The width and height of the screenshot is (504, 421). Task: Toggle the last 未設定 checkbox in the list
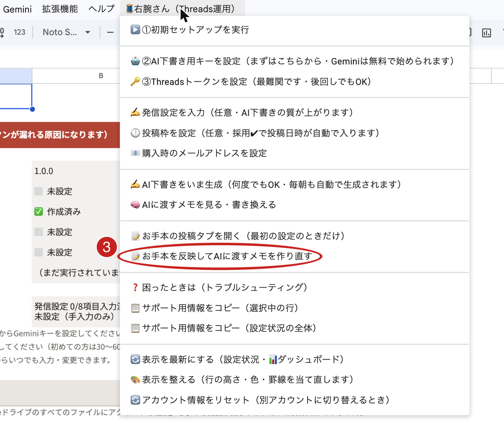click(x=39, y=252)
